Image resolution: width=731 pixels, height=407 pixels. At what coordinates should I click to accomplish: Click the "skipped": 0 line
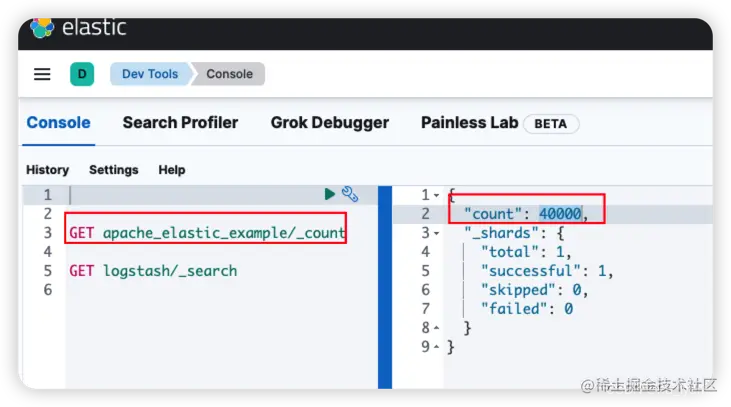534,290
